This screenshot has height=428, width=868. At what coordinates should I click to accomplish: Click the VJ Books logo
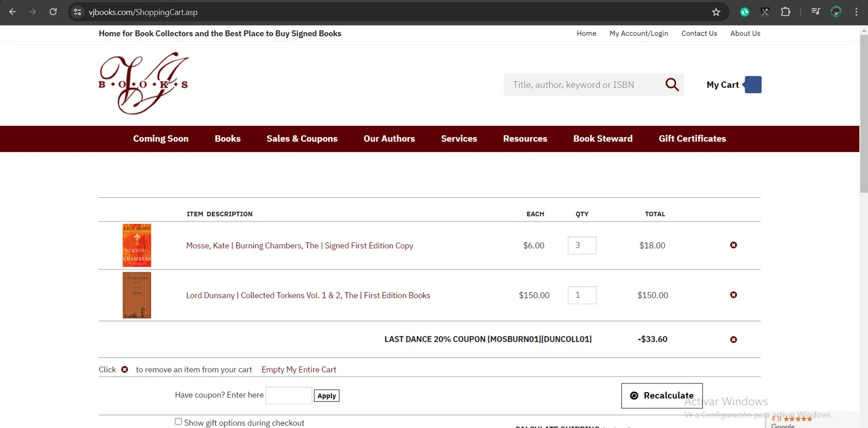(x=144, y=83)
